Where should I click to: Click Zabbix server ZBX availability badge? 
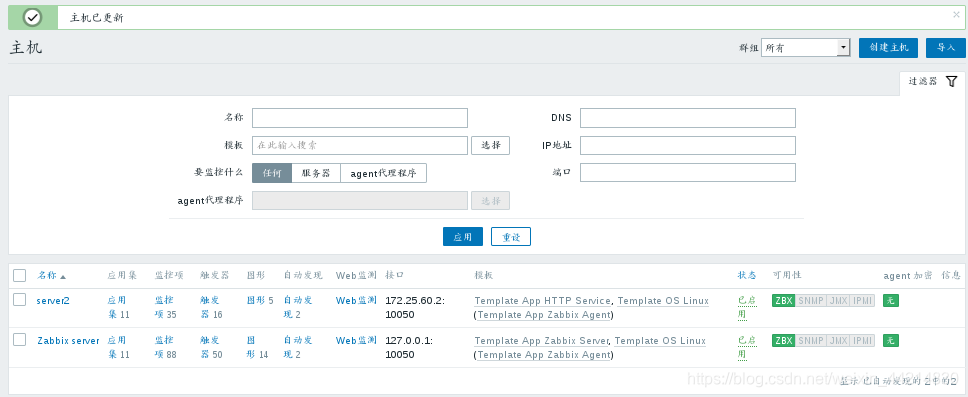[783, 341]
